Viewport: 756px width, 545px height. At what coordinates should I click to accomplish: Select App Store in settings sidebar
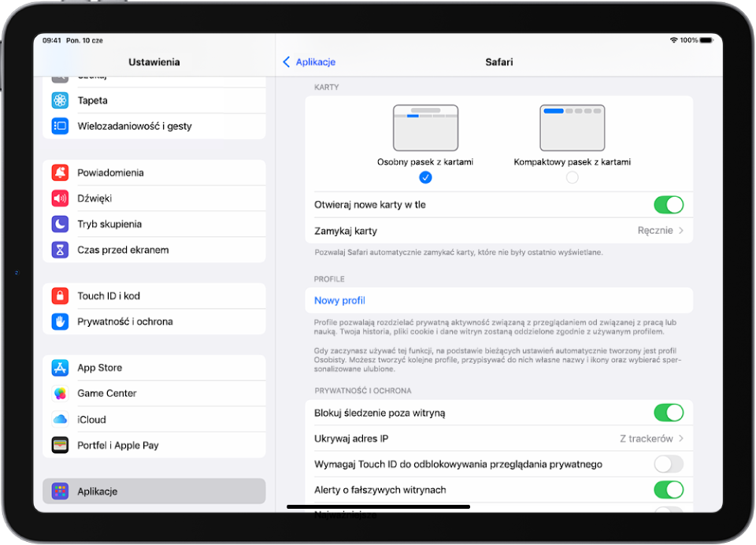pos(154,368)
